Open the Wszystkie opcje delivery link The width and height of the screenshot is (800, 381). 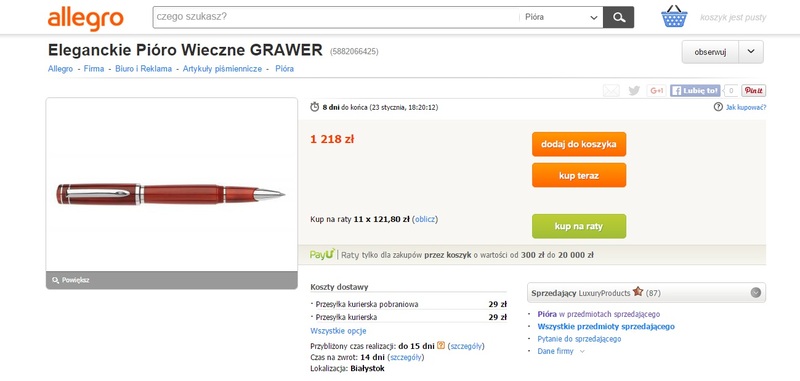coord(338,331)
